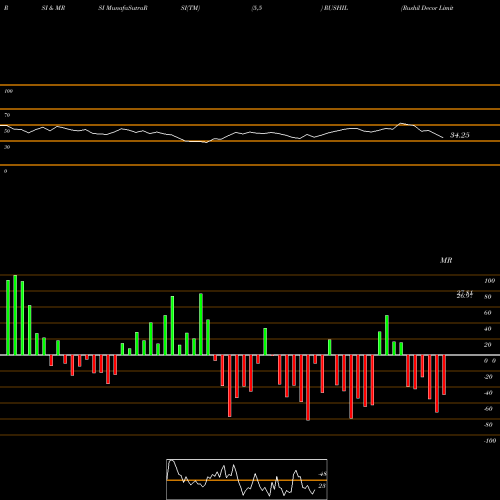The width and height of the screenshot is (500, 500).
Task: Click the overlapping 27.84 value near MR axis
Action: coord(465,293)
